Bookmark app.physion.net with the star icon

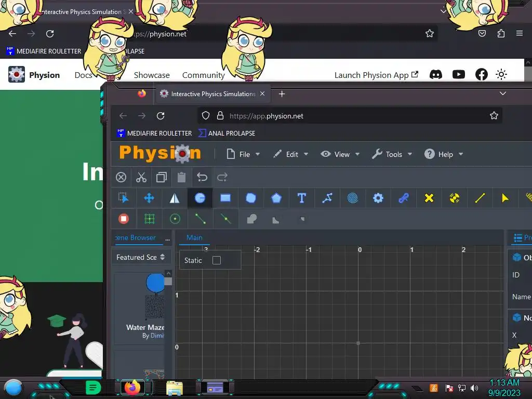click(x=494, y=116)
